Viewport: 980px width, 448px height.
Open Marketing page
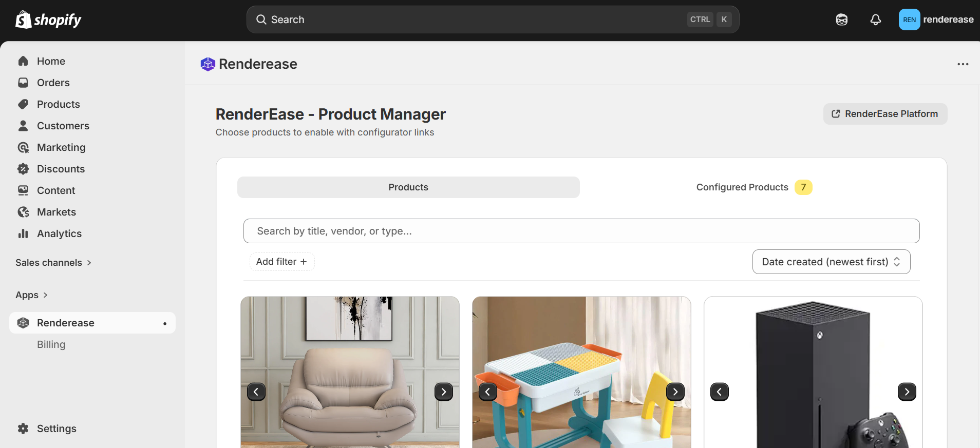click(x=61, y=147)
